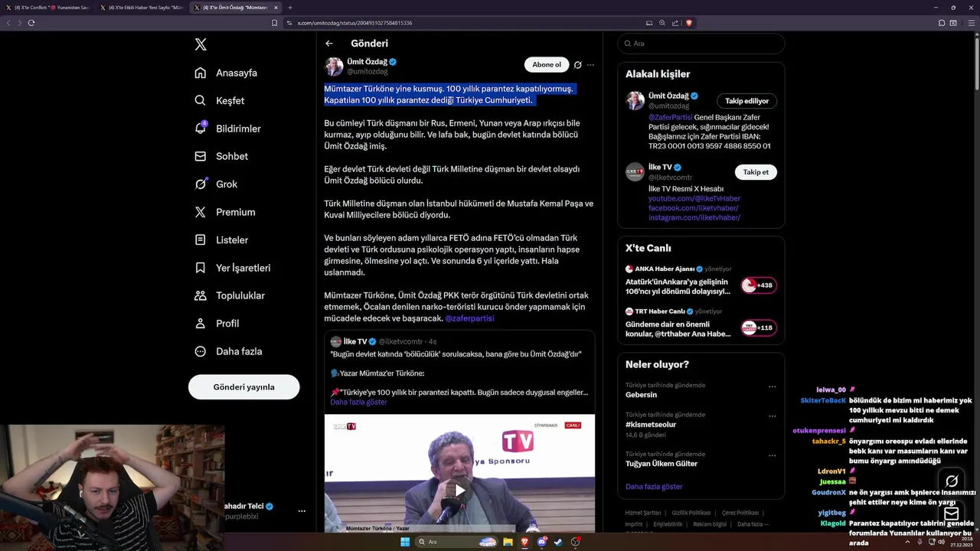
Task: Open Sohbet messages
Action: (x=221, y=156)
